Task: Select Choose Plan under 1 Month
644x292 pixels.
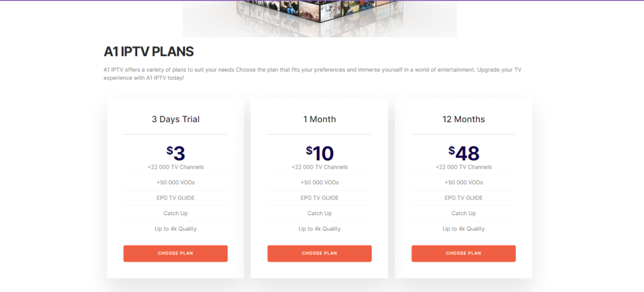Action: point(319,254)
